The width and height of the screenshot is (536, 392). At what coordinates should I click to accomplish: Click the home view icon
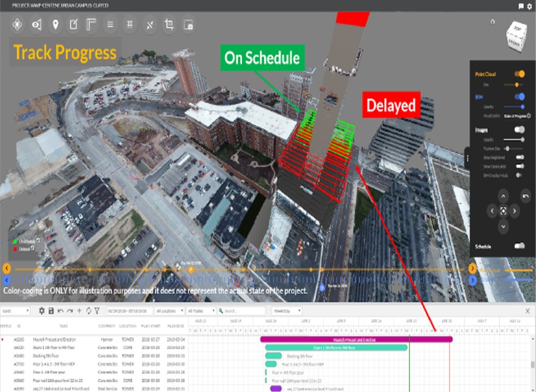[x=493, y=21]
